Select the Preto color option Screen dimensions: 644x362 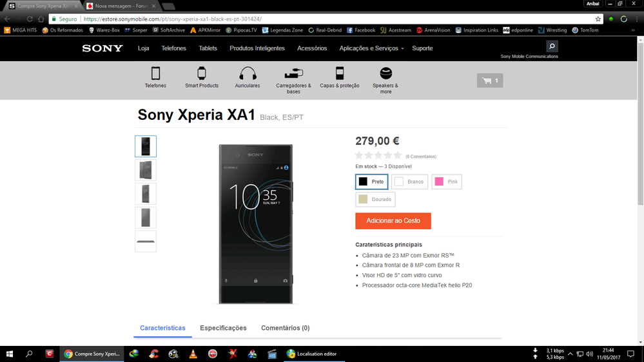[372, 182]
